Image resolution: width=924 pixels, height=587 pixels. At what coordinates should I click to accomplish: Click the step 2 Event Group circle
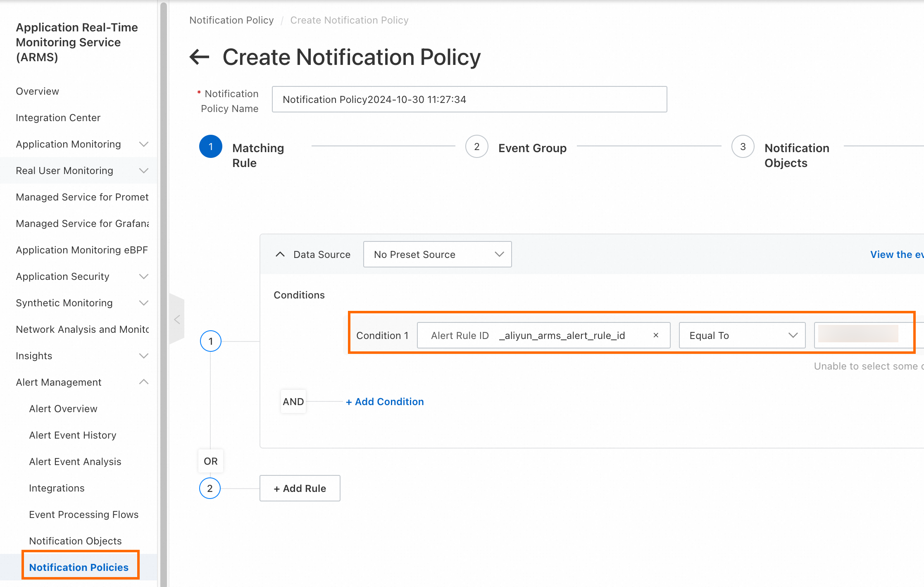tap(476, 147)
